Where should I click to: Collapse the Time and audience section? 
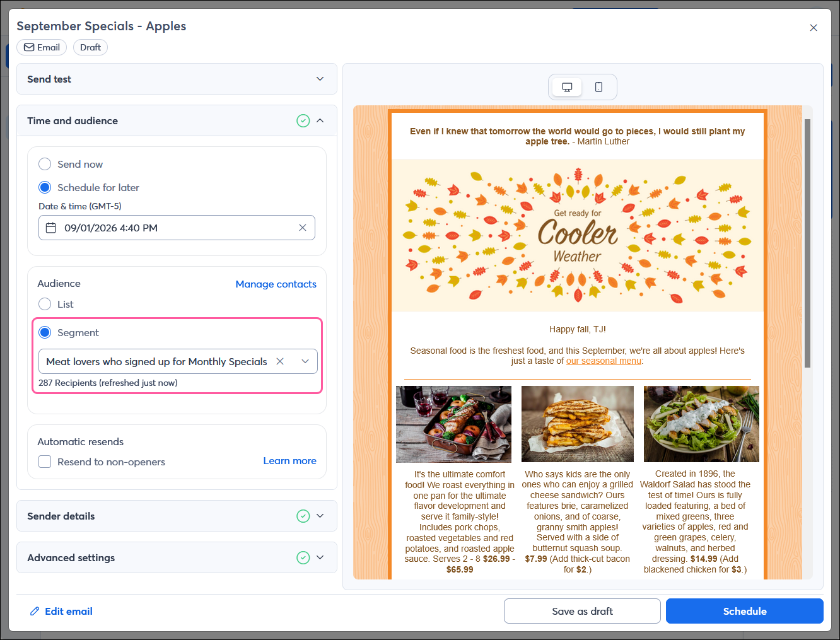(x=320, y=120)
